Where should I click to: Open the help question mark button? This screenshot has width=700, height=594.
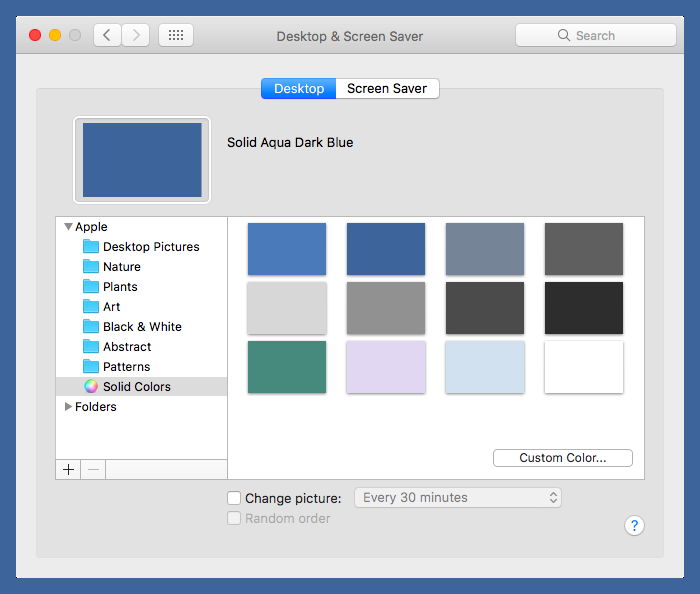634,525
